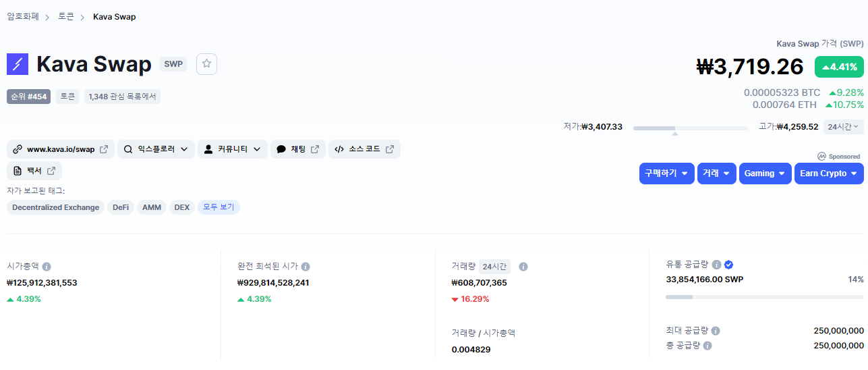This screenshot has height=370, width=868.
Task: Click the info icon next to 최대 공급량
Action: [x=716, y=331]
